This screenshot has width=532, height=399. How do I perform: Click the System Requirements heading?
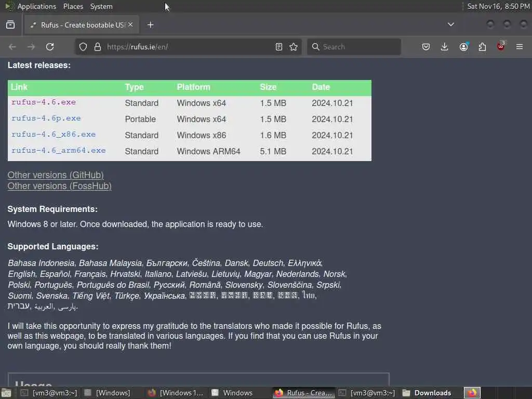[52, 209]
